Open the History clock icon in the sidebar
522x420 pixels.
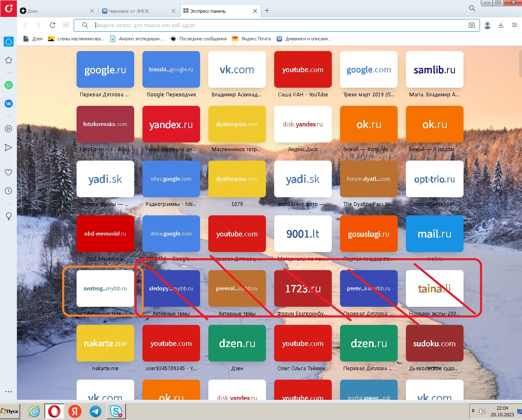tap(8, 191)
